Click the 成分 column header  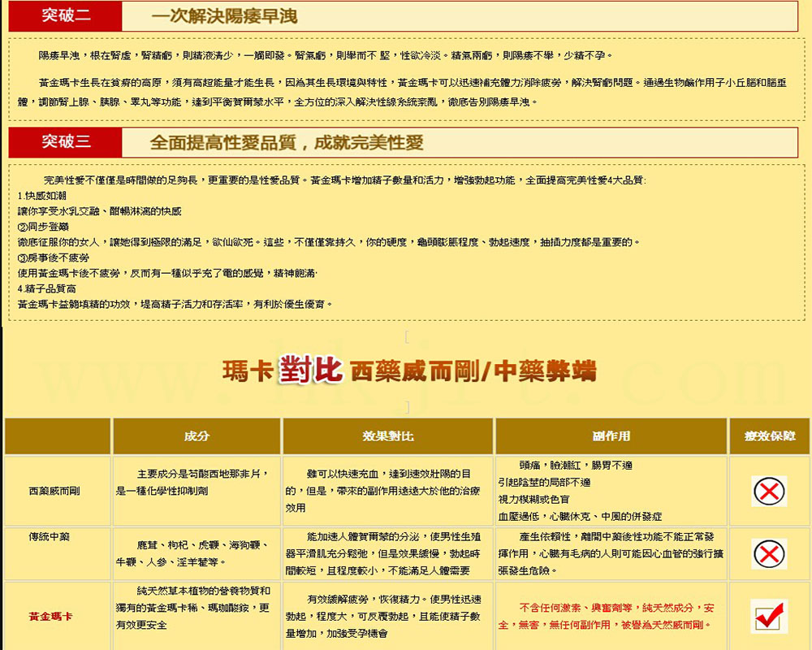[197, 436]
